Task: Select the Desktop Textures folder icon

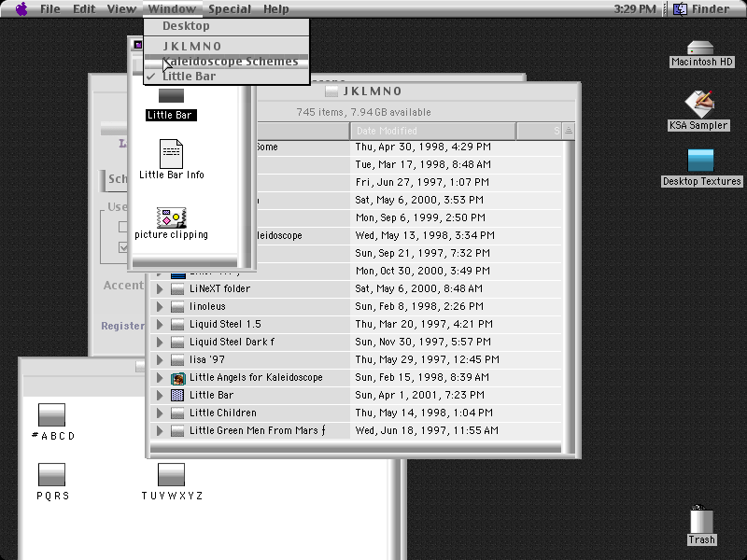Action: (701, 161)
